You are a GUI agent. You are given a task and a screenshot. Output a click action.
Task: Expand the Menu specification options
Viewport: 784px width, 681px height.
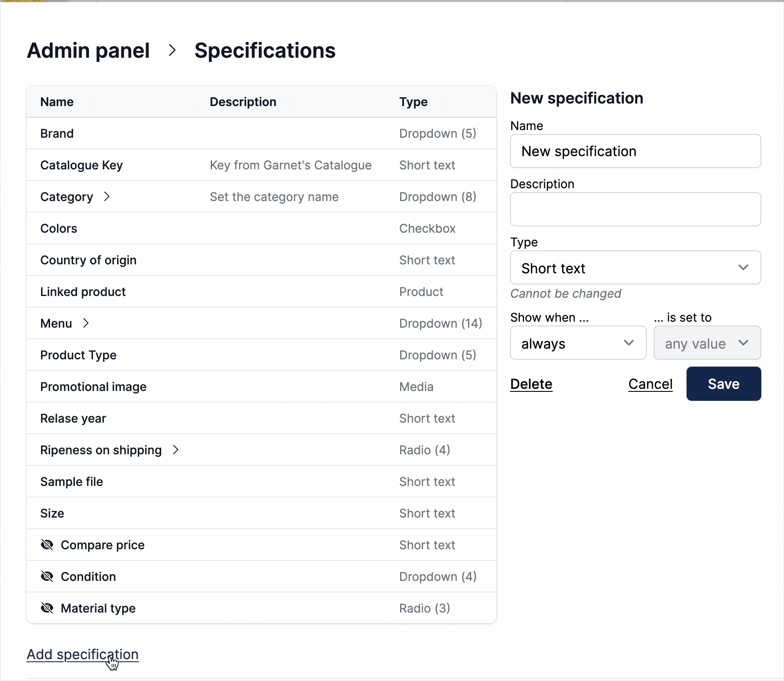86,323
